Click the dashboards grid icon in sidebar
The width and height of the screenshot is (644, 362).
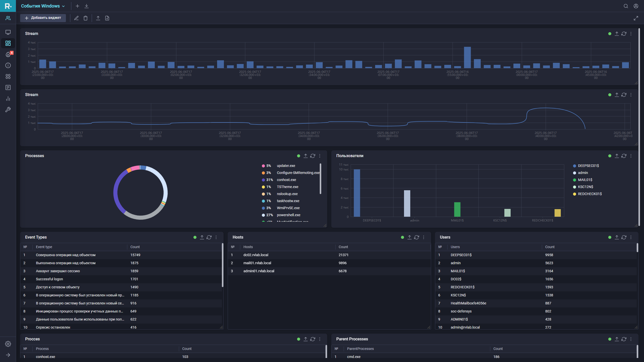[x=8, y=43]
